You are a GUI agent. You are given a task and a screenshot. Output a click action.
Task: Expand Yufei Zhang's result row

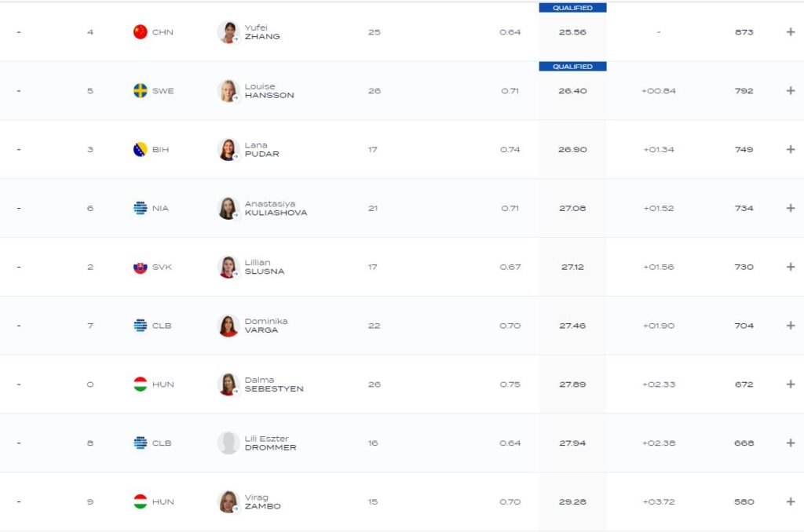[x=791, y=32]
